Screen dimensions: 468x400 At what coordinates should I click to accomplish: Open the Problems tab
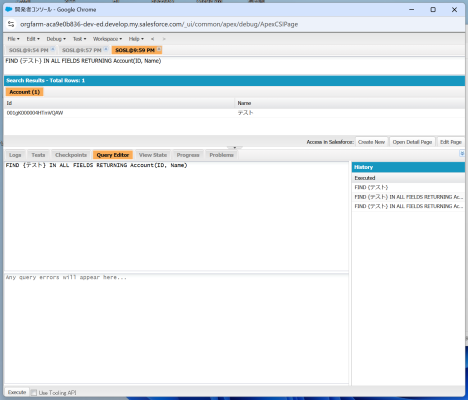(x=221, y=155)
